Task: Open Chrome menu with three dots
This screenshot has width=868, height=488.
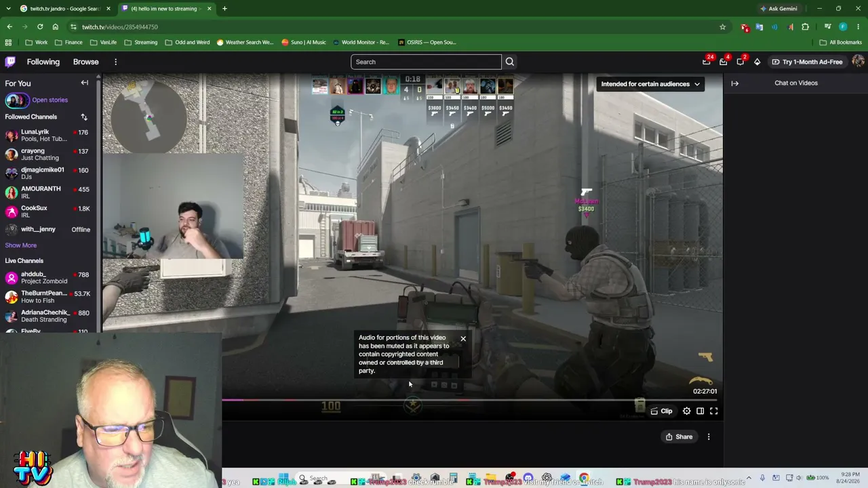Action: [x=859, y=26]
